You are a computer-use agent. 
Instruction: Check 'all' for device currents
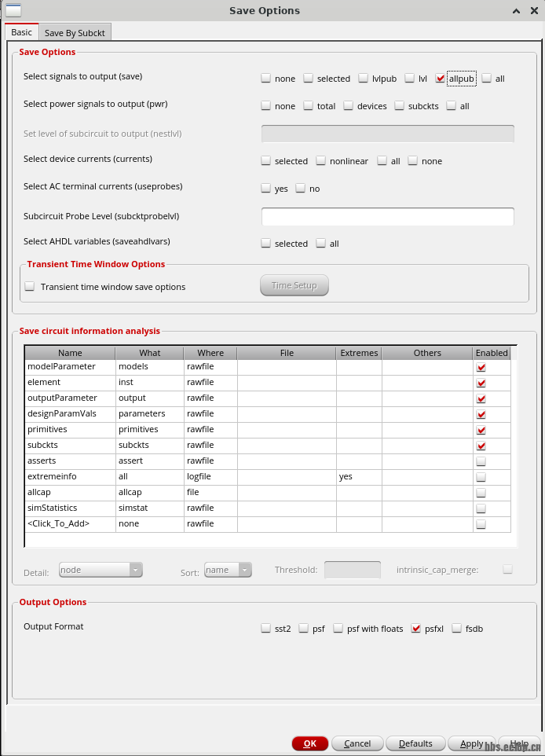382,160
